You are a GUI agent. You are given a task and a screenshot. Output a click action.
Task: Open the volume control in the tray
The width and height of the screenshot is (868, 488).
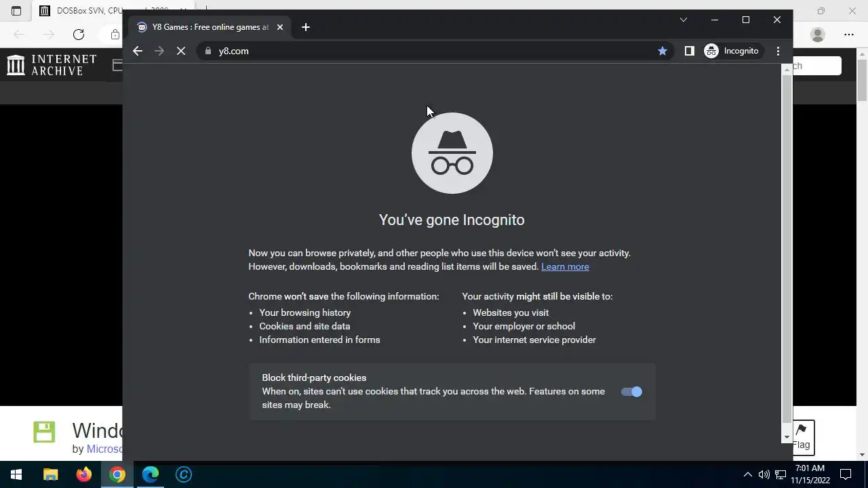[764, 474]
